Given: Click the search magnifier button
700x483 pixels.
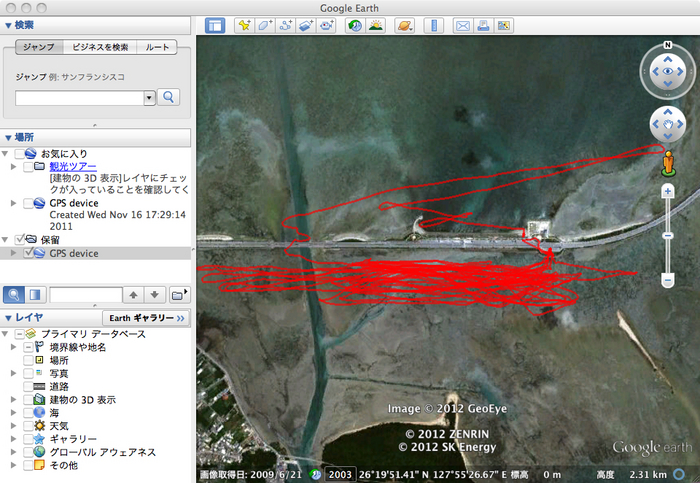Looking at the screenshot, I should [168, 97].
